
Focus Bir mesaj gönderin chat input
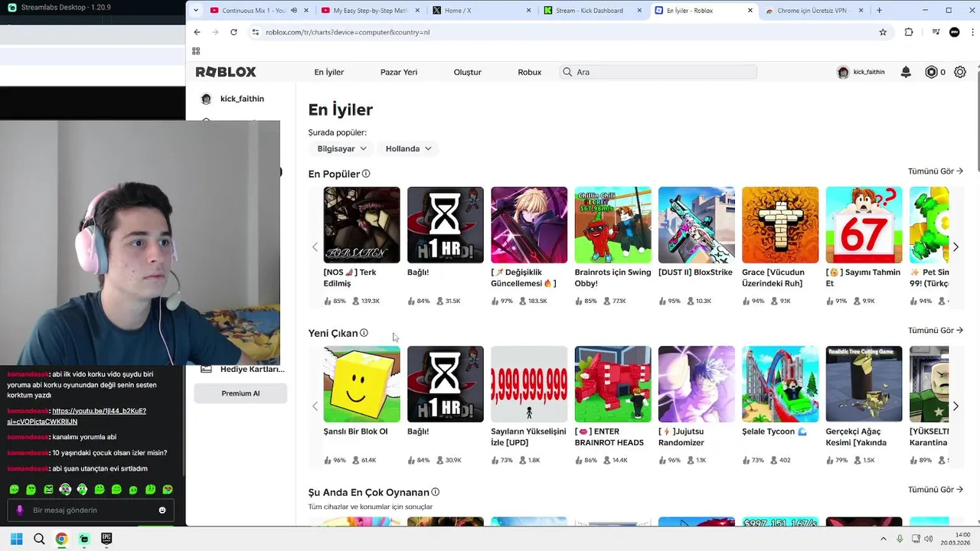tap(90, 510)
